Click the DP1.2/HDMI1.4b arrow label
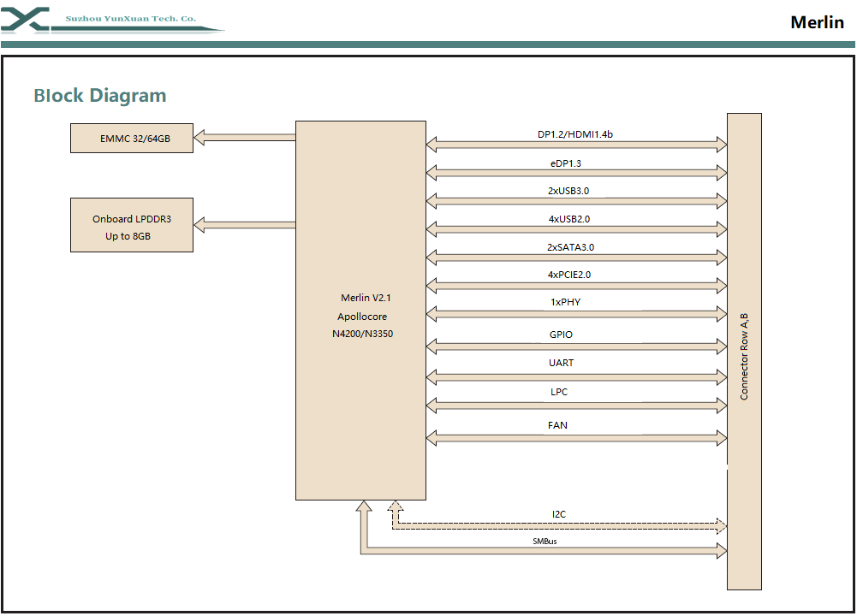The height and width of the screenshot is (616, 857). [x=574, y=135]
